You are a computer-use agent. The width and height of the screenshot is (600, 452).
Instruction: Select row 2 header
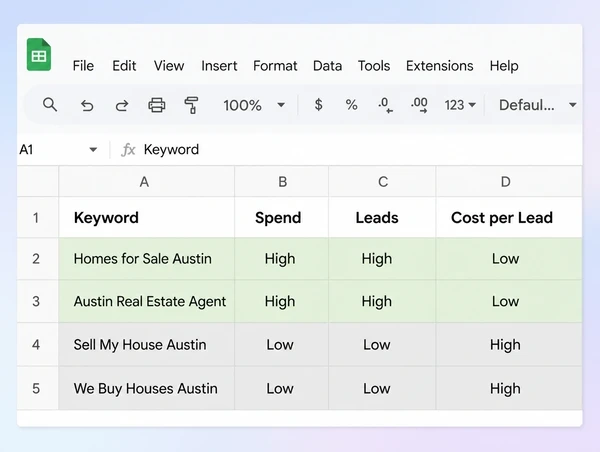[x=38, y=259]
